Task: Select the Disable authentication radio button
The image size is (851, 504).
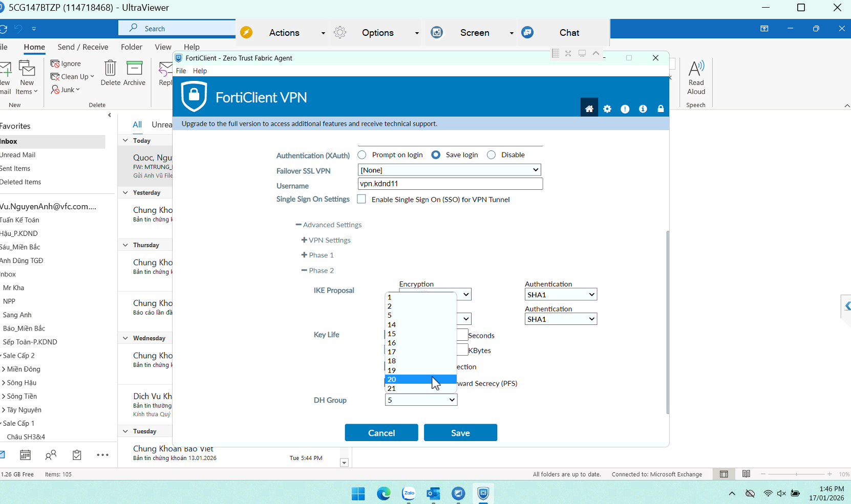Action: point(491,155)
